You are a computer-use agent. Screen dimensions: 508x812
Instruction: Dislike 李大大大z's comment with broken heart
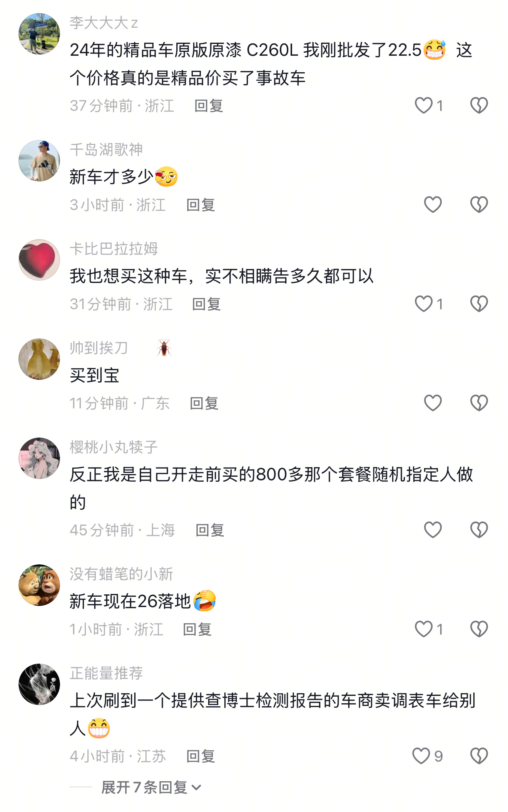point(479,105)
